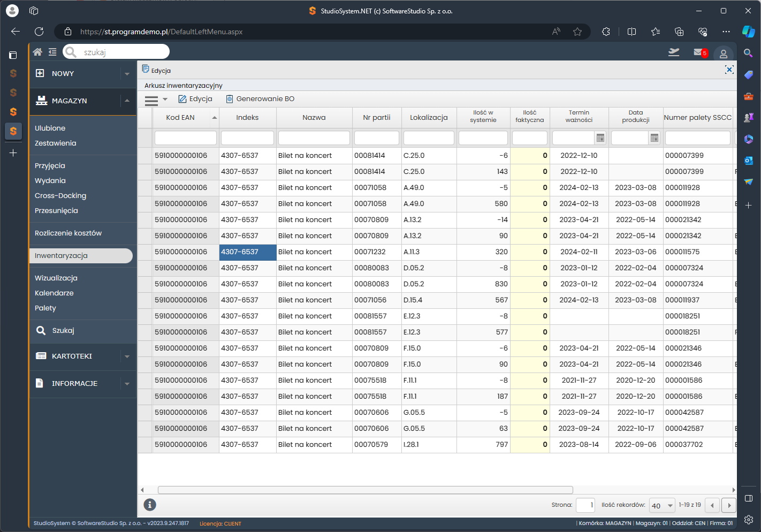Open the new tab plus in vertical tabs
Image resolution: width=761 pixels, height=532 pixels.
click(x=13, y=153)
